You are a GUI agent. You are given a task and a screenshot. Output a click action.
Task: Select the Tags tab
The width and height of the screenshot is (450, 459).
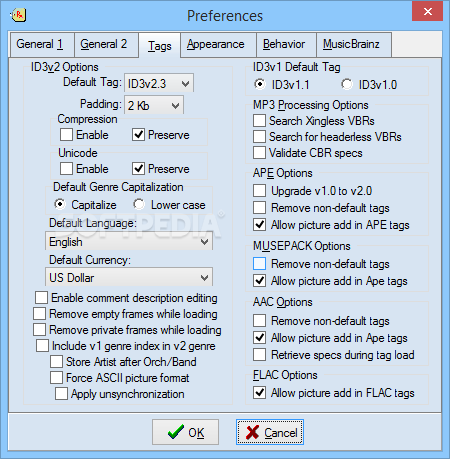(x=160, y=46)
